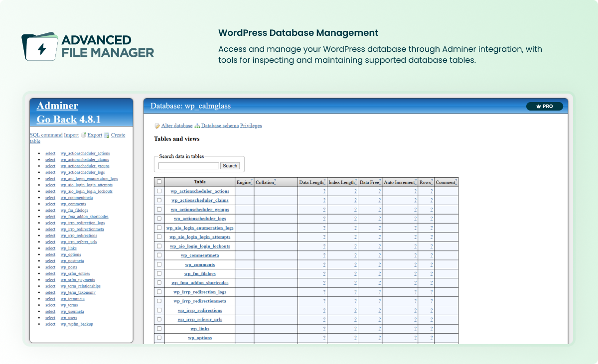
Task: Click select link beside wp_users in sidebar
Action: (50, 318)
